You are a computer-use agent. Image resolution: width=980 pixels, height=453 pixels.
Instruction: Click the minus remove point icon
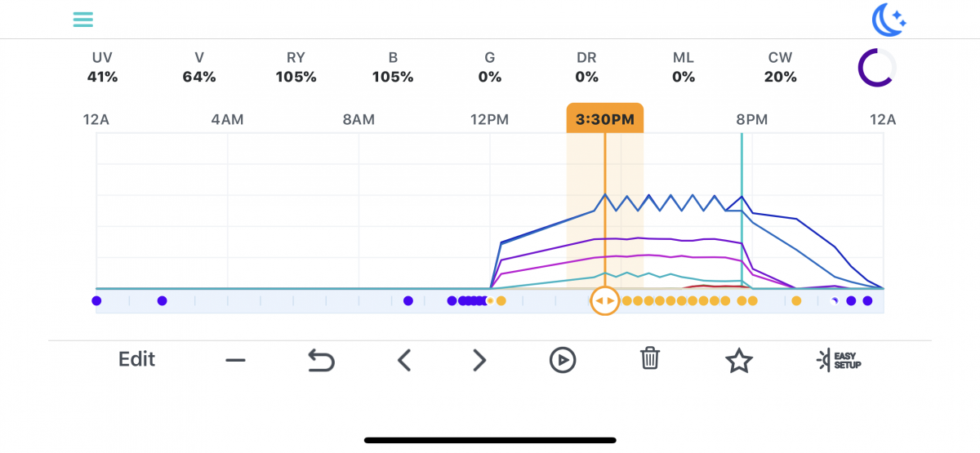click(x=236, y=360)
